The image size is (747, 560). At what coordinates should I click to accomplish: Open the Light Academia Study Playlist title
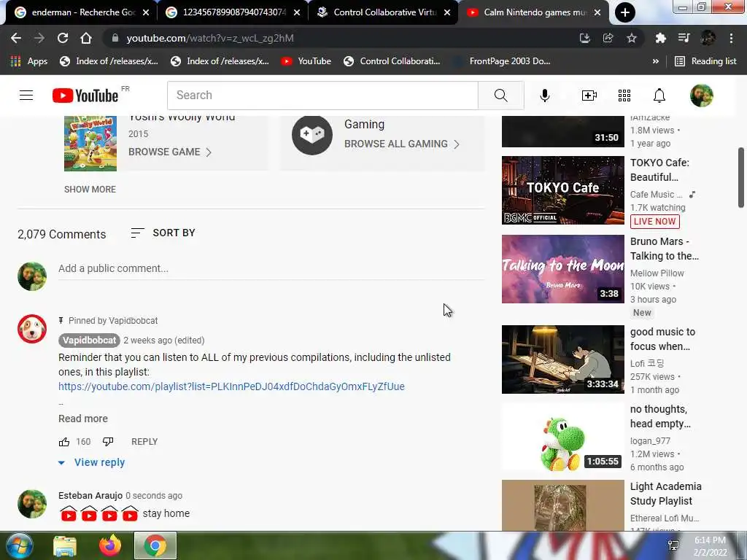point(665,494)
